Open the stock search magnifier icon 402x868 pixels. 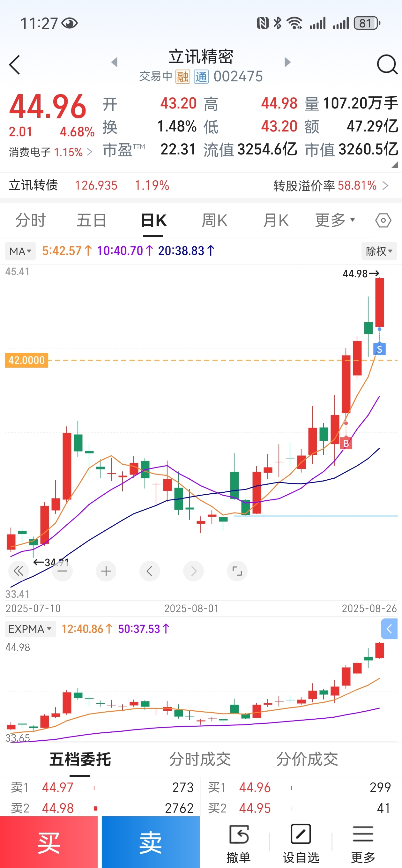[x=387, y=64]
